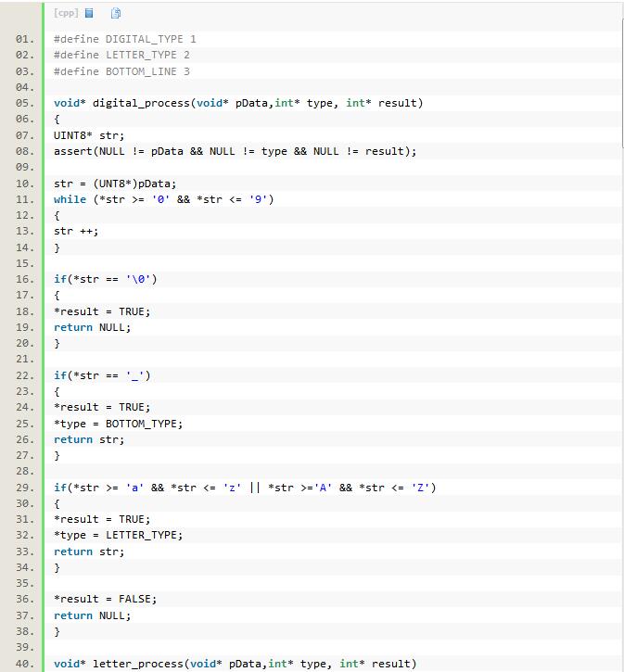
Task: Click the declaration 'UINT8* str;'
Action: point(89,135)
